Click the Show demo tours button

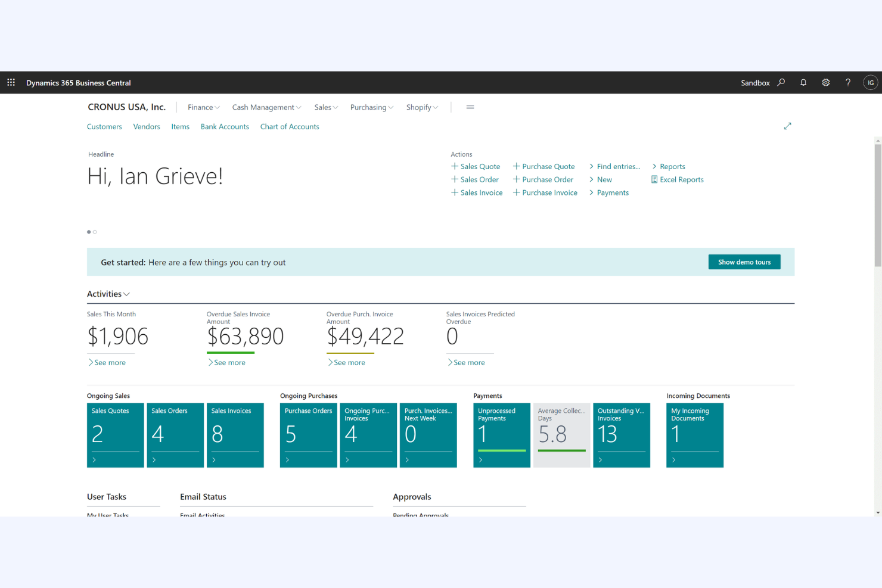pyautogui.click(x=744, y=262)
